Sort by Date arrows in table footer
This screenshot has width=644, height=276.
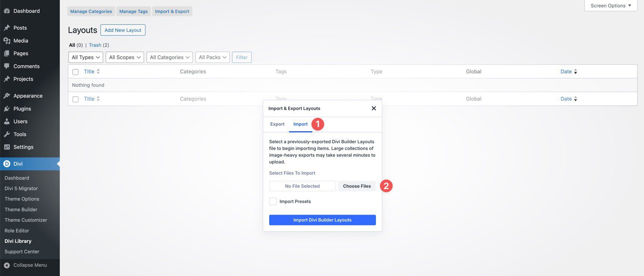click(x=575, y=99)
